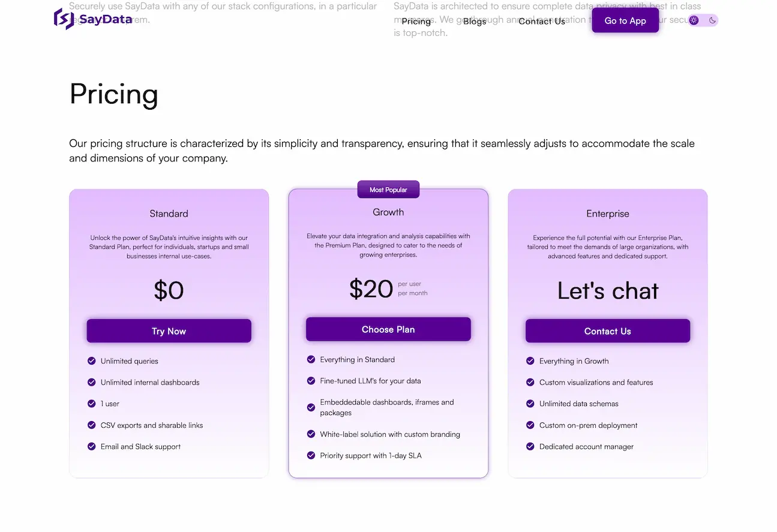The image size is (777, 532).
Task: Click checkmark next to Priority support with 1-day SLA
Action: coord(311,455)
